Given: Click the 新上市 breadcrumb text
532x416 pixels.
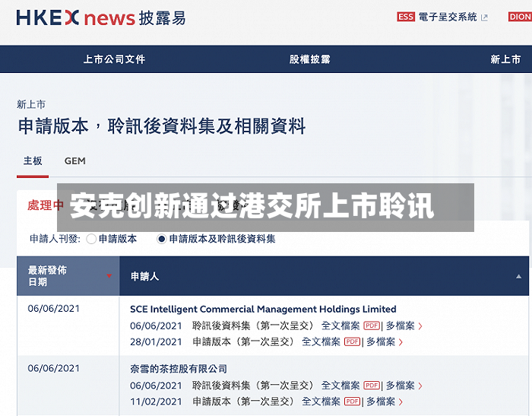Looking at the screenshot, I should (31, 104).
